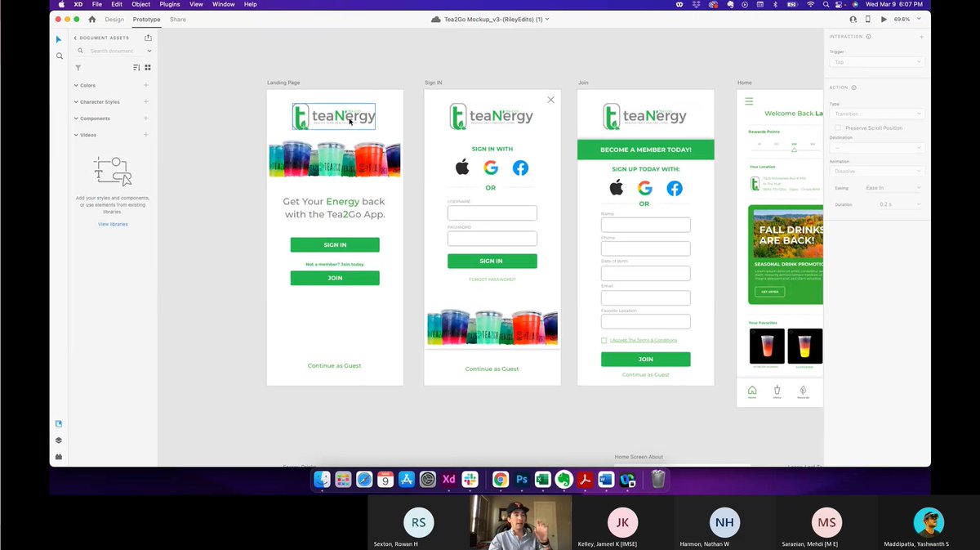Image resolution: width=980 pixels, height=550 pixels.
Task: Click the GET OFFER button on Home artboard
Action: tap(770, 292)
